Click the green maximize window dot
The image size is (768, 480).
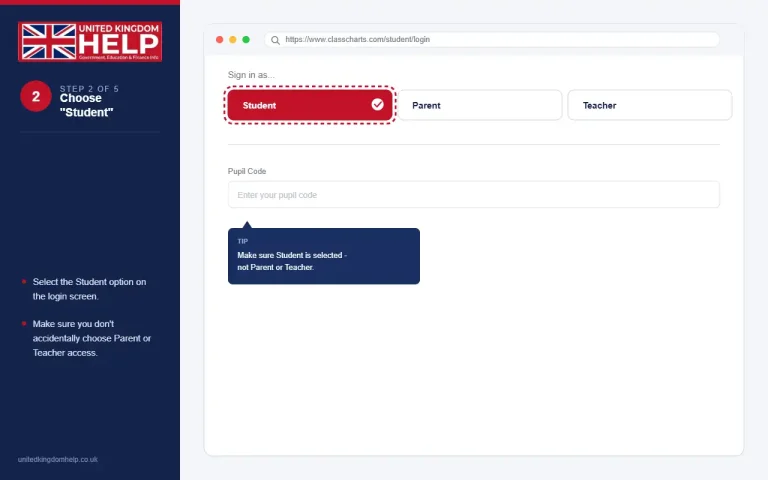(x=246, y=40)
